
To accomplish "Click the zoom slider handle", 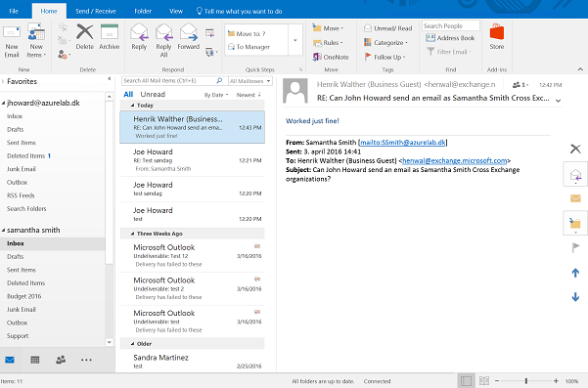I will click(526, 381).
